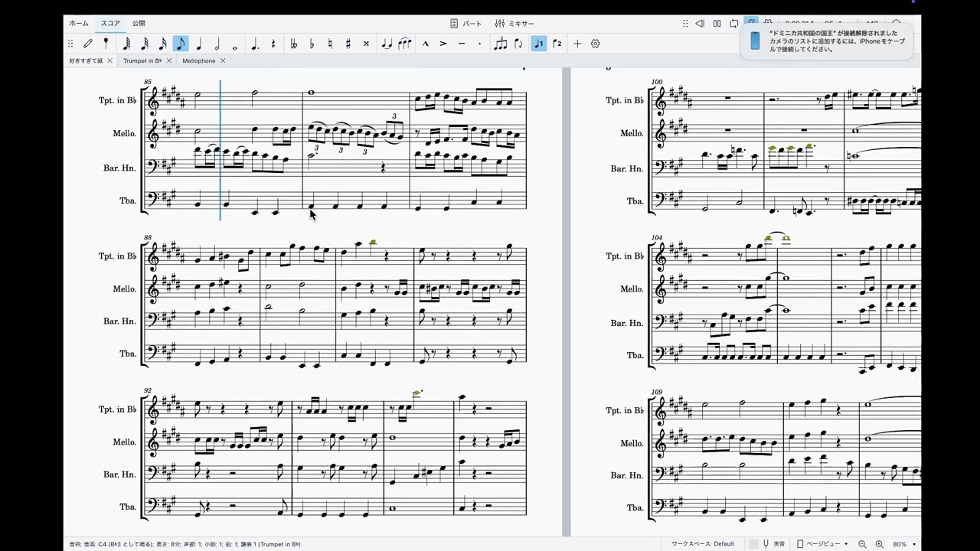Switch to voice 1

(x=538, y=44)
